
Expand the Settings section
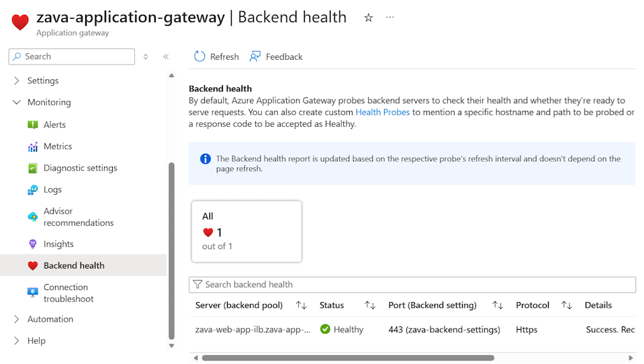17,81
